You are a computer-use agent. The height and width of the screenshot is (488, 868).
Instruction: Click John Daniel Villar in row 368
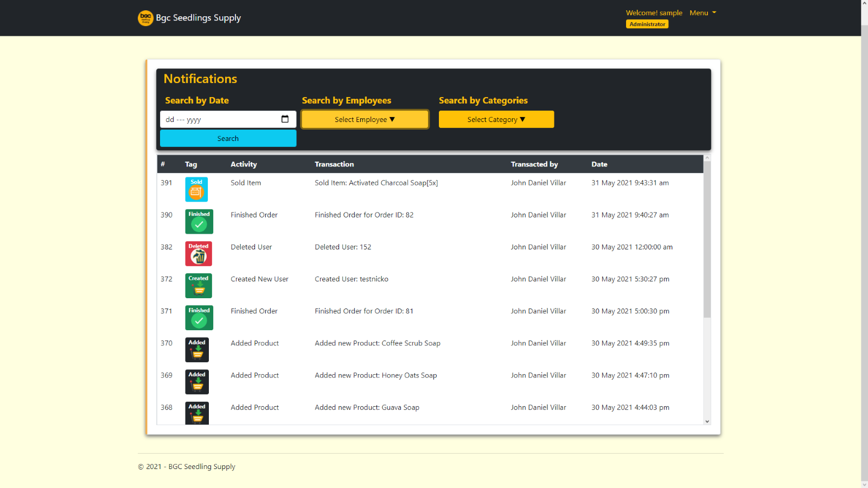click(x=538, y=407)
